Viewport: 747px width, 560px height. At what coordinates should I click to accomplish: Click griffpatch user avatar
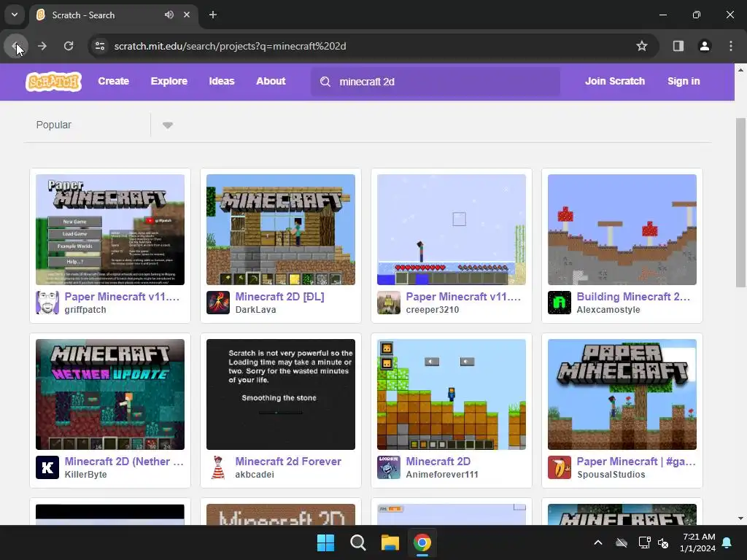point(47,303)
